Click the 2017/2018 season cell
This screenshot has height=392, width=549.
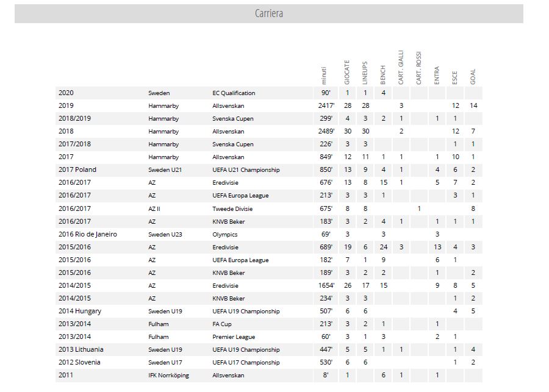point(74,144)
